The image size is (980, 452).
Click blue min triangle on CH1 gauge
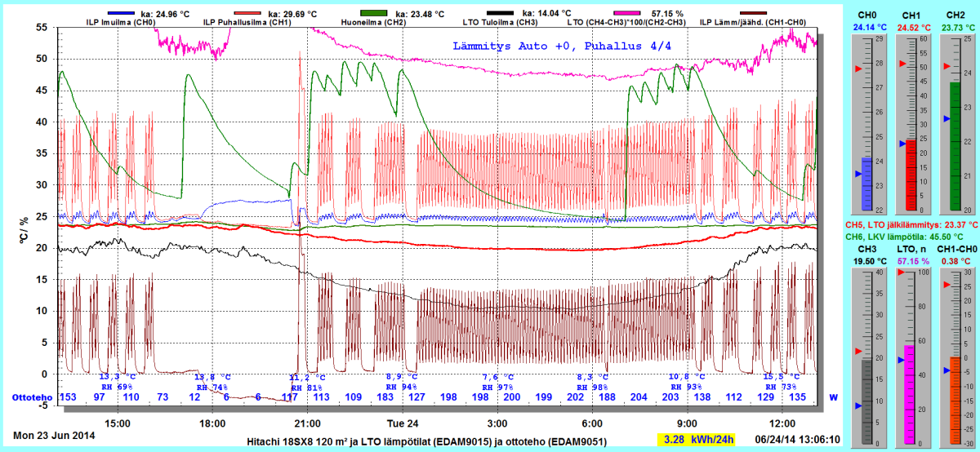[902, 144]
